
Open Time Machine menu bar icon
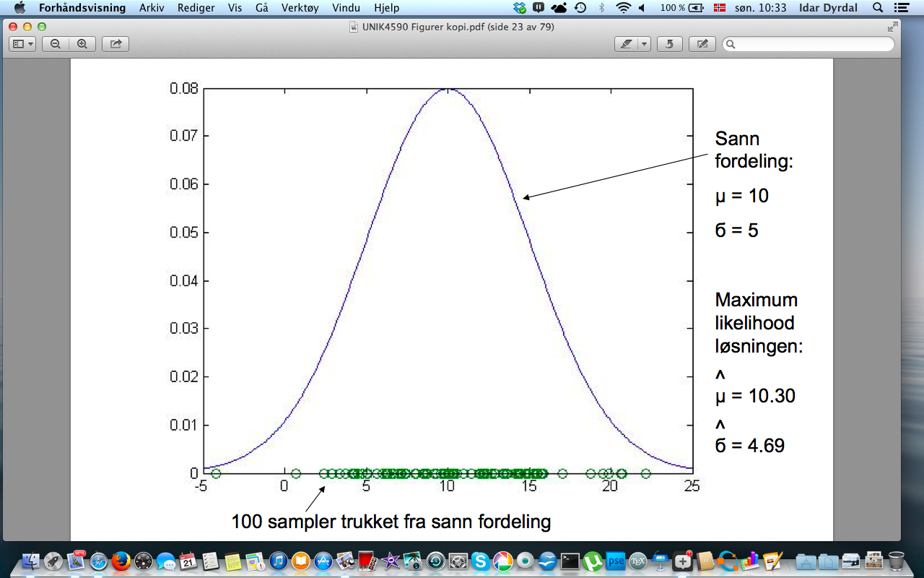click(x=580, y=8)
